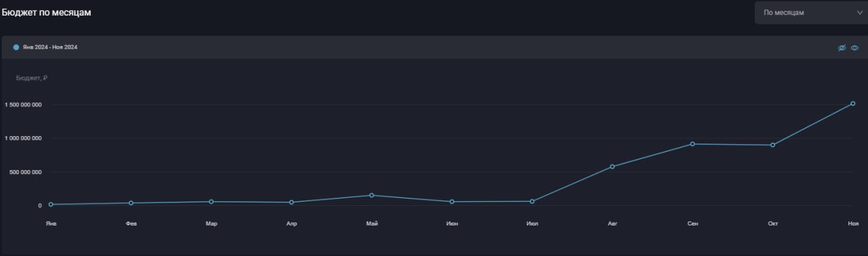This screenshot has height=256, width=868.
Task: Click the "1 000 000 000" axis value
Action: [23, 138]
